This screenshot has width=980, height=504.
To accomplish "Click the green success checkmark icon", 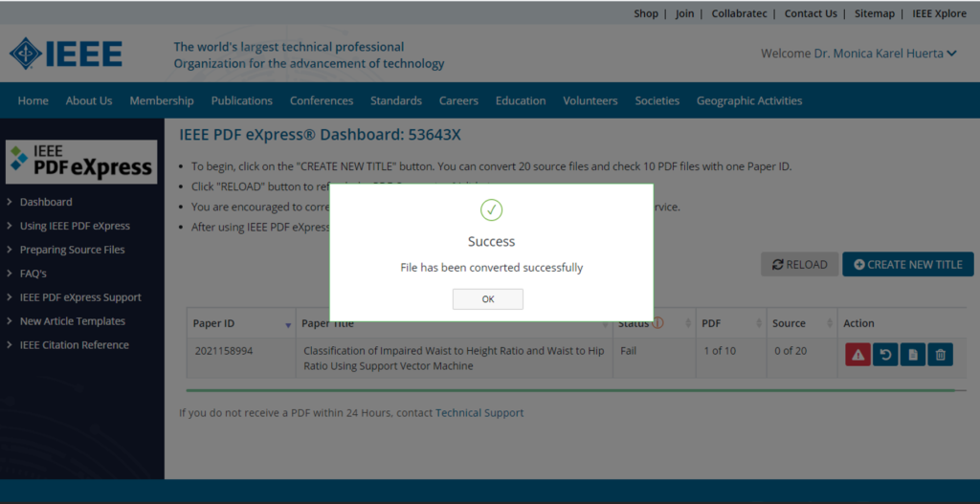I will [491, 209].
